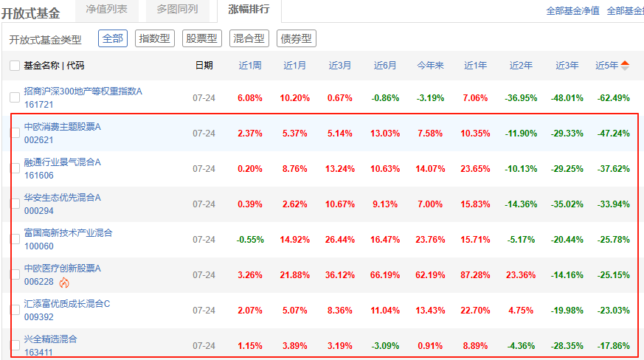Click the 14.07% year-to-date value

coord(430,169)
